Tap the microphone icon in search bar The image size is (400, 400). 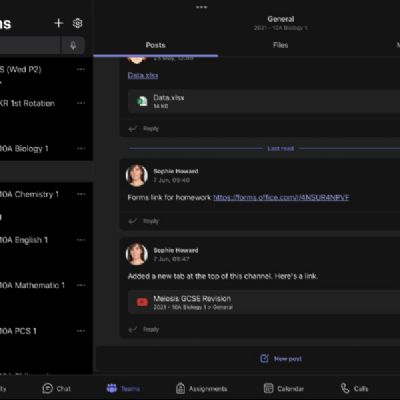point(73,45)
